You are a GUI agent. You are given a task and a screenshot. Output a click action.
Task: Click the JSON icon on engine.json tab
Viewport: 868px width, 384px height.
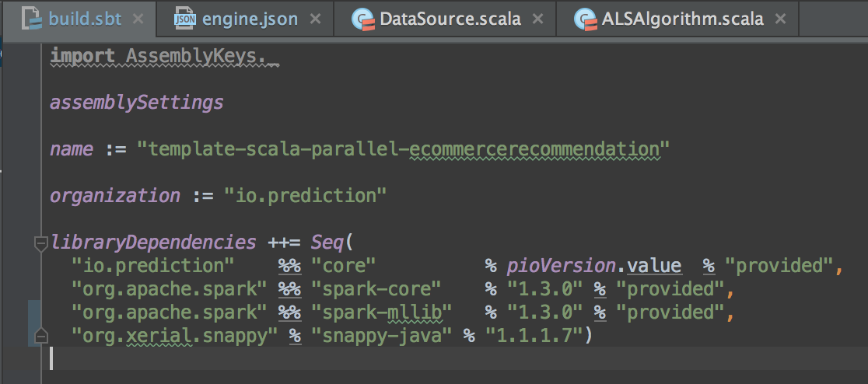point(185,19)
